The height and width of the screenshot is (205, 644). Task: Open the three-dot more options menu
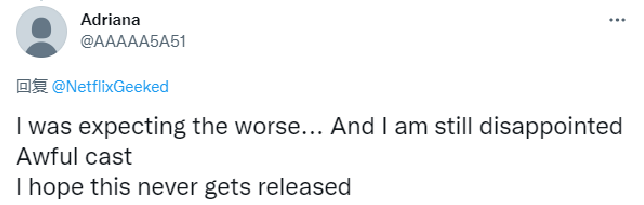[x=617, y=20]
